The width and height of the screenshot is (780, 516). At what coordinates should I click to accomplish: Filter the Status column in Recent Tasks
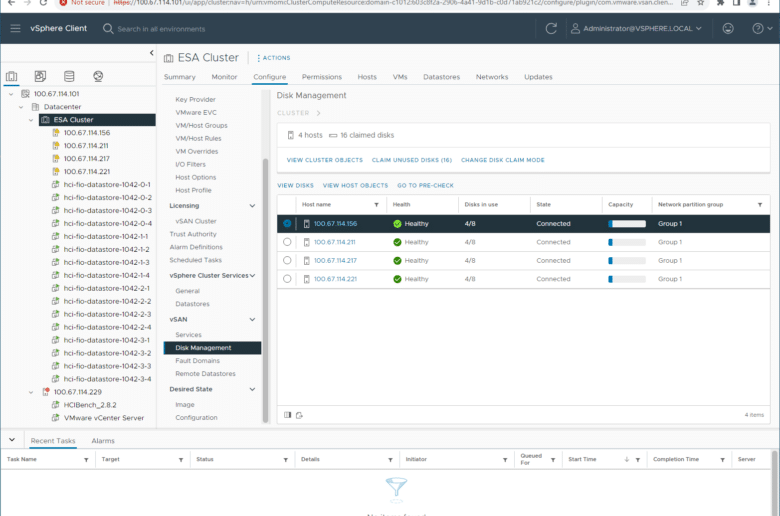[286, 460]
